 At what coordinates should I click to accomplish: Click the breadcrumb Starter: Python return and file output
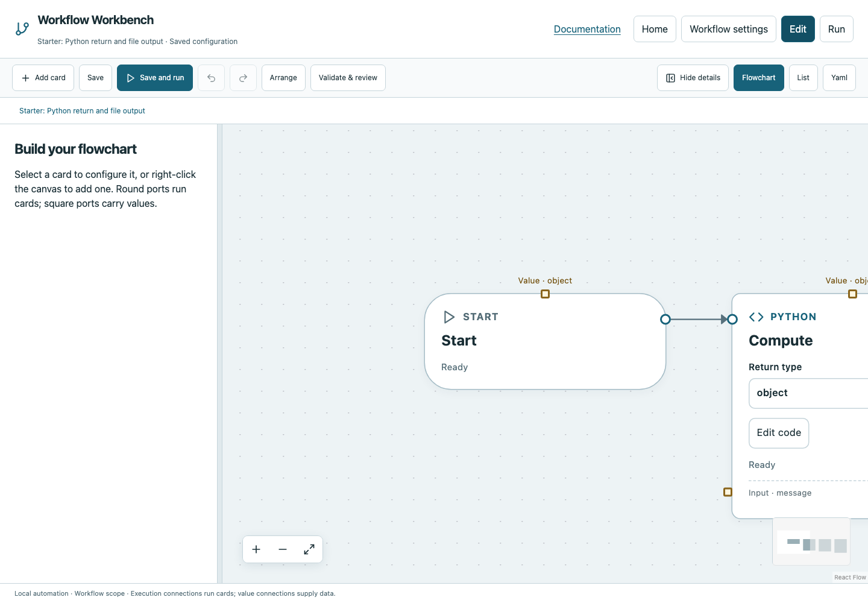coord(82,111)
